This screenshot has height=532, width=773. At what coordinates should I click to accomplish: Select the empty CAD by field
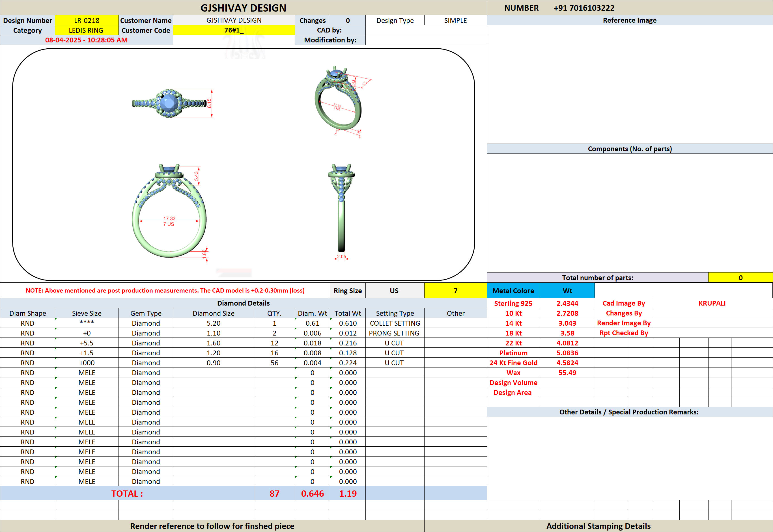tap(426, 30)
